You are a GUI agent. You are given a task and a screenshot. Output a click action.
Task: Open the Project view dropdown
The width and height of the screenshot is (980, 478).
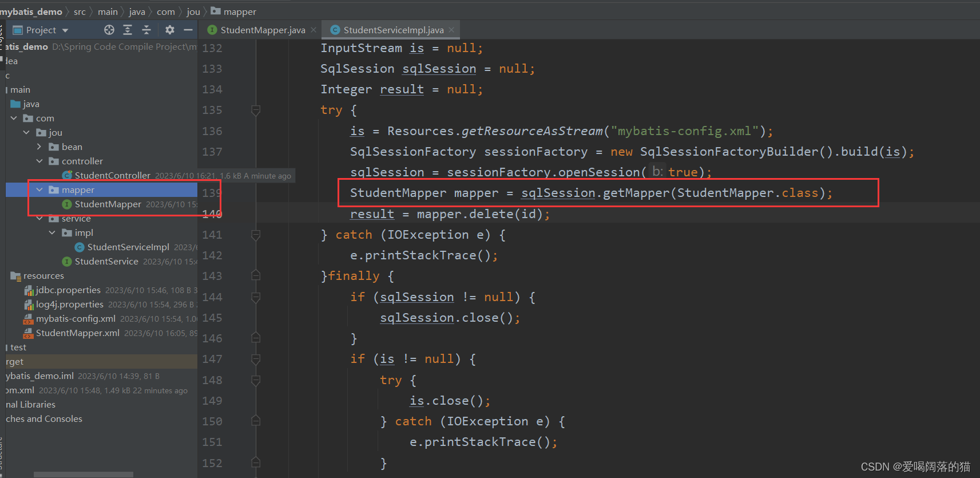coord(65,30)
